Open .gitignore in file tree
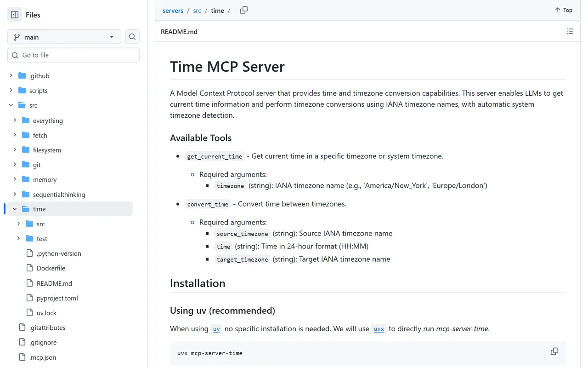Viewport: 588px width, 368px height. click(x=43, y=342)
